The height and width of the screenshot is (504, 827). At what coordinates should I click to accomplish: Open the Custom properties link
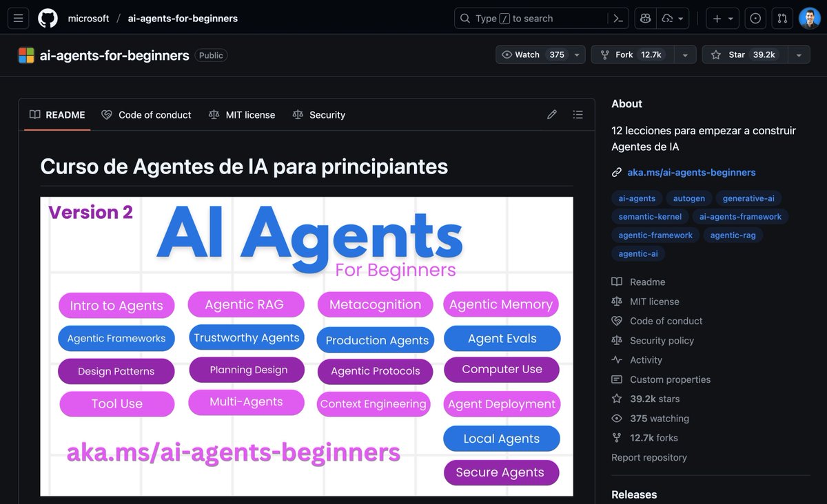click(662, 379)
